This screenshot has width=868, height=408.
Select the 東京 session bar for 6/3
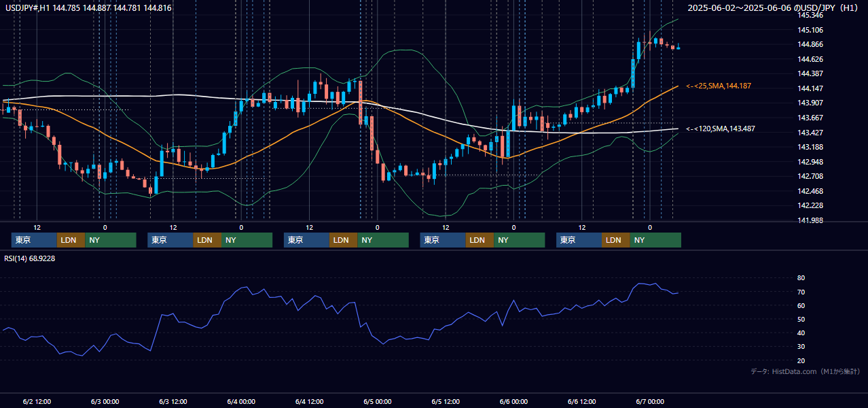170,240
